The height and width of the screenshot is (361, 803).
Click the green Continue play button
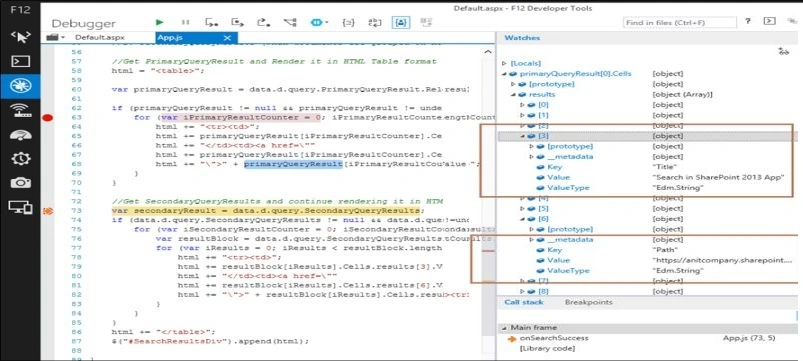click(x=160, y=22)
